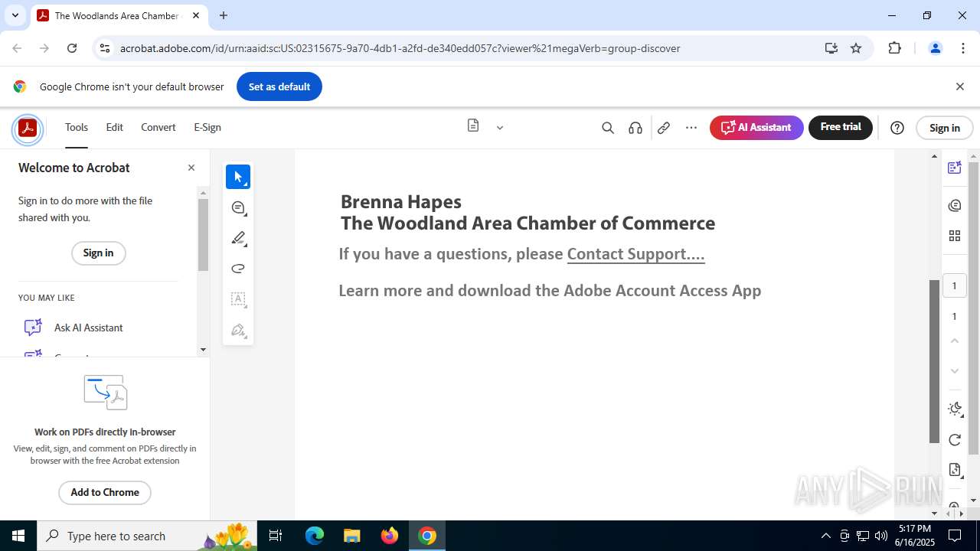This screenshot has height=551, width=980.
Task: Open the Tools tab
Action: pos(77,128)
